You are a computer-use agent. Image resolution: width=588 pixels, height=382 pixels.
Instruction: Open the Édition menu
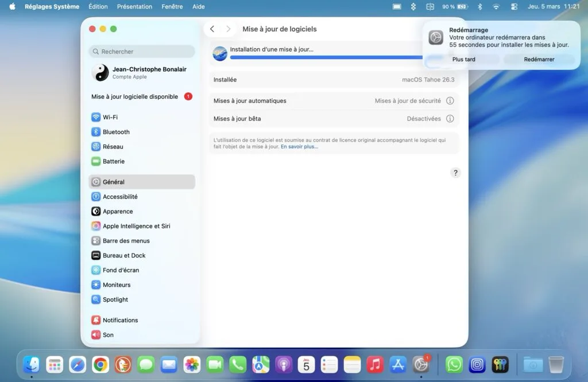98,6
